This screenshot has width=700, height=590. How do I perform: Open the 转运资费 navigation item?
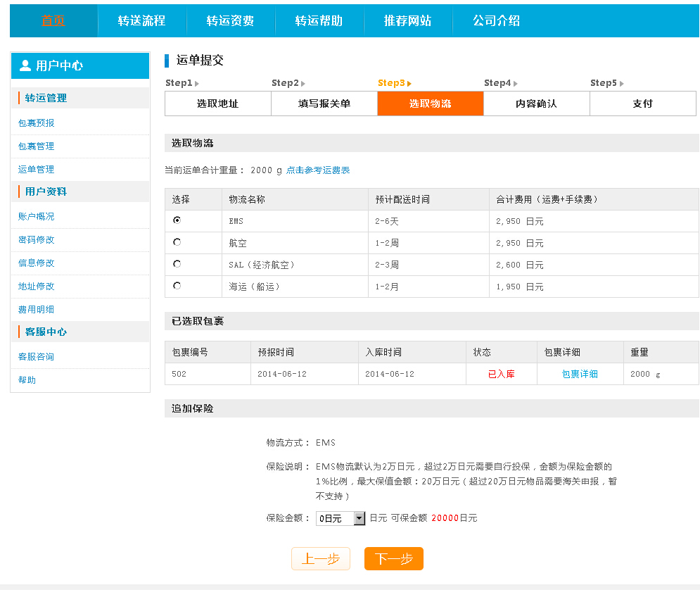[x=231, y=20]
